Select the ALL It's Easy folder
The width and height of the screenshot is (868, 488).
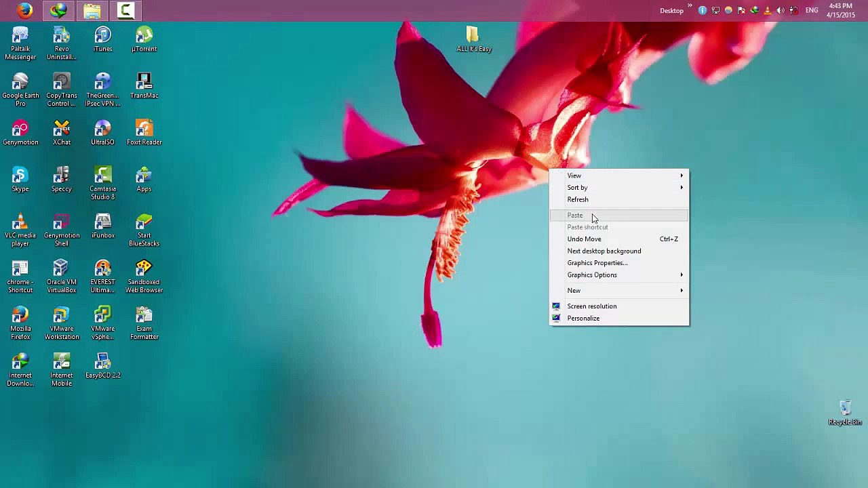(x=473, y=39)
